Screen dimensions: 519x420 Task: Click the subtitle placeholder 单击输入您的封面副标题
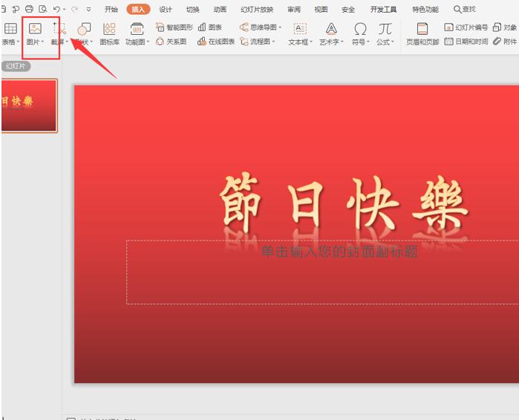tap(339, 252)
